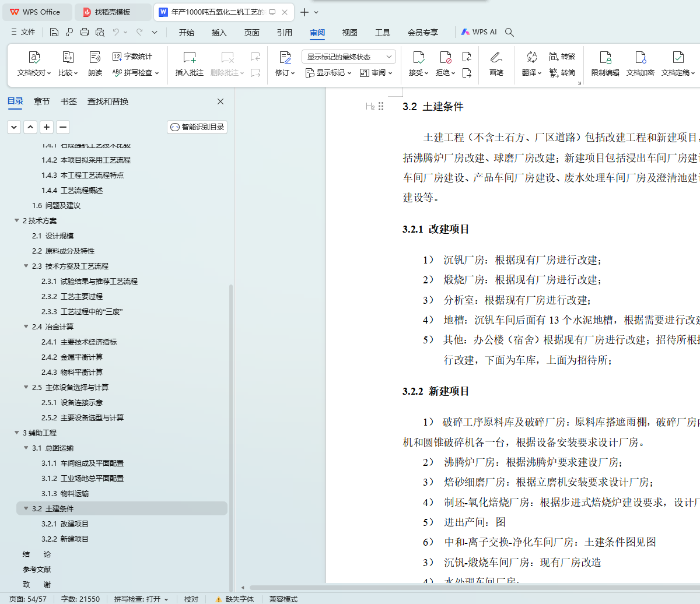
Task: Click the Undo arrow icon
Action: point(117,32)
